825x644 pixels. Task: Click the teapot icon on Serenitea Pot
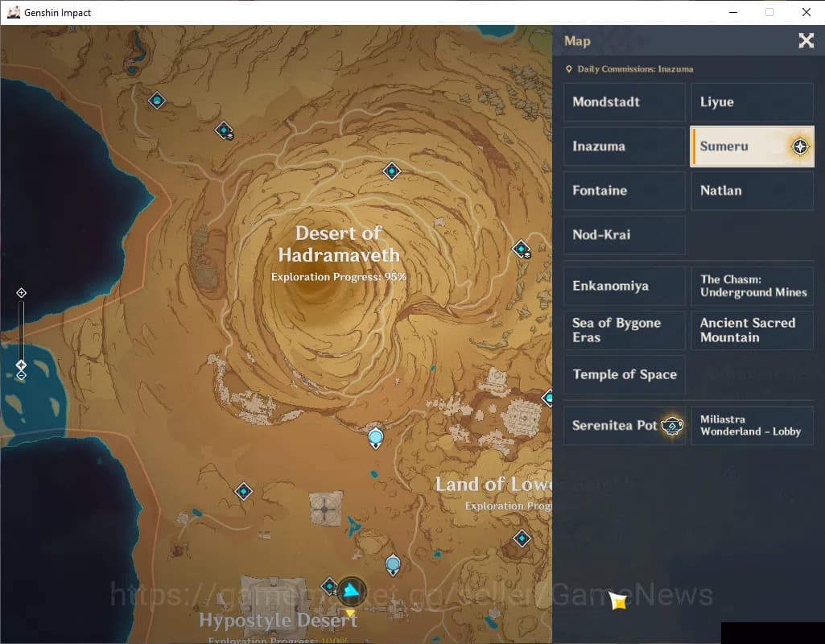[672, 425]
